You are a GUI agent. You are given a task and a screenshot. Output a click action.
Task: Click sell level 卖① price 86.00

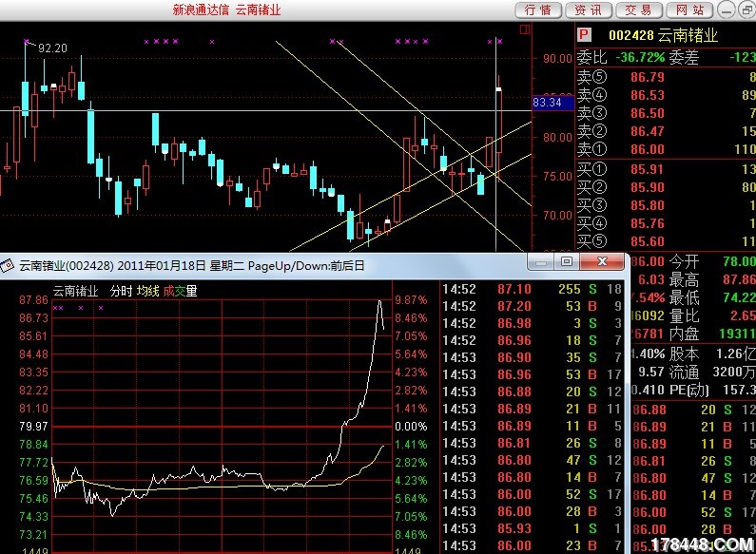(648, 149)
